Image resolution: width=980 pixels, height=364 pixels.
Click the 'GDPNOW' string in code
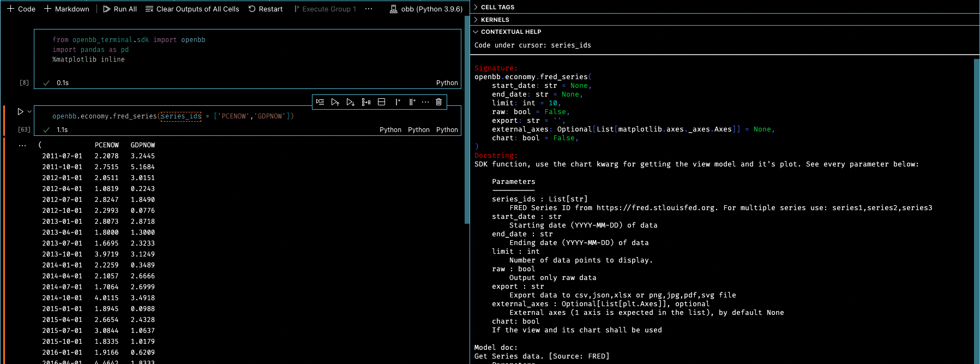coord(270,116)
